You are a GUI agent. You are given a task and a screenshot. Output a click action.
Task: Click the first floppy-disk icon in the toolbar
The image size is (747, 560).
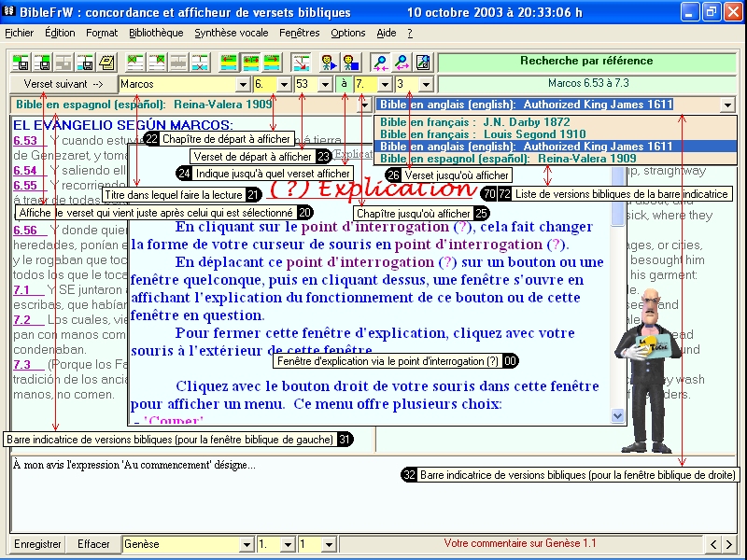pyautogui.click(x=21, y=63)
